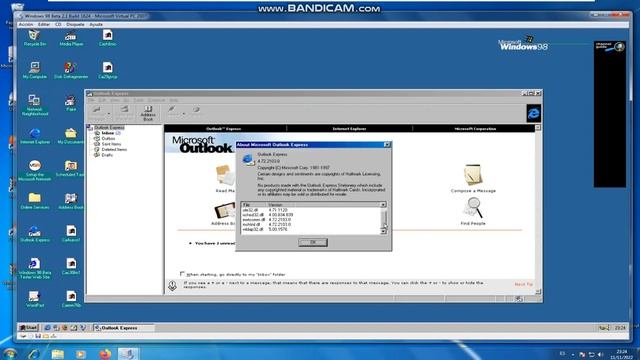Click the Windows 98 taskbar clock
This screenshot has height=360, width=640.
[620, 328]
